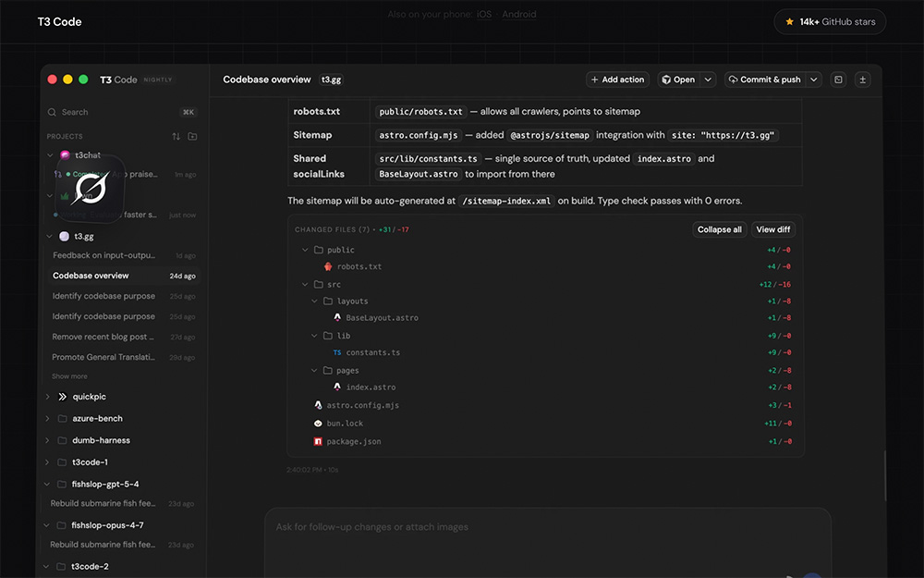The width and height of the screenshot is (924, 578).
Task: Focus the sidebar Search field
Action: (x=123, y=112)
